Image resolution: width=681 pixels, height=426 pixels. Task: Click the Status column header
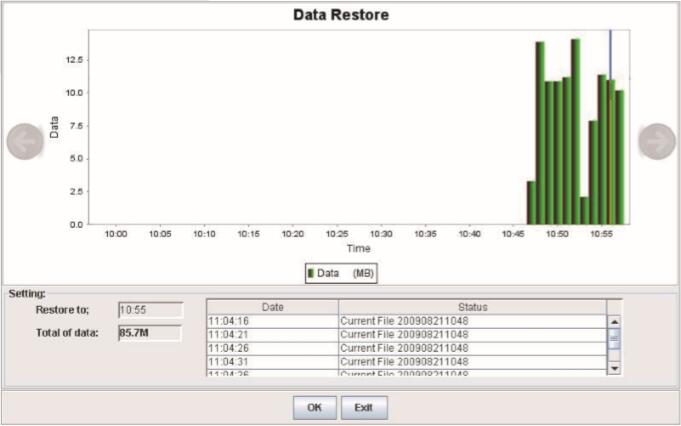coord(472,306)
